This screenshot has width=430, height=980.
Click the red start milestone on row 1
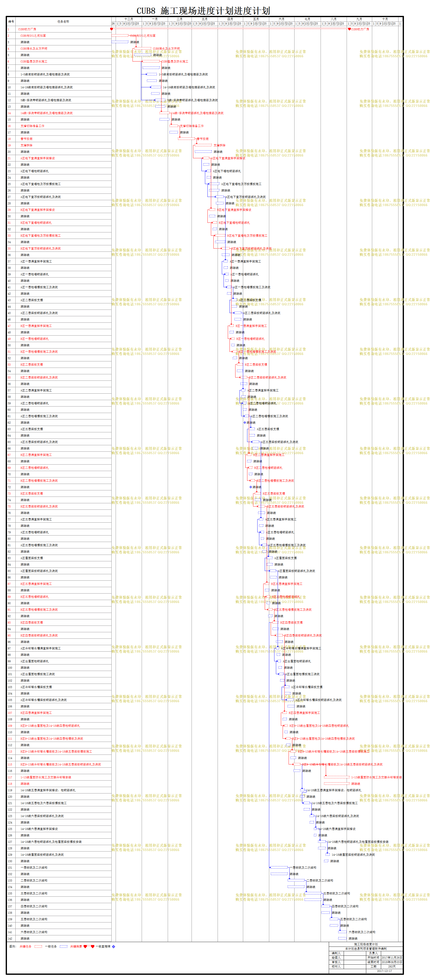click(x=111, y=29)
